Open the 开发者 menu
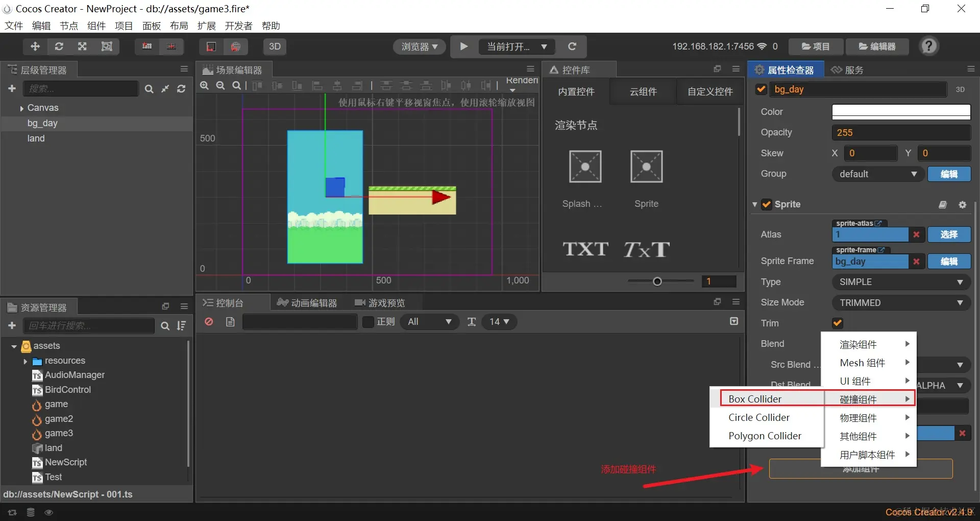This screenshot has width=980, height=521. click(238, 26)
